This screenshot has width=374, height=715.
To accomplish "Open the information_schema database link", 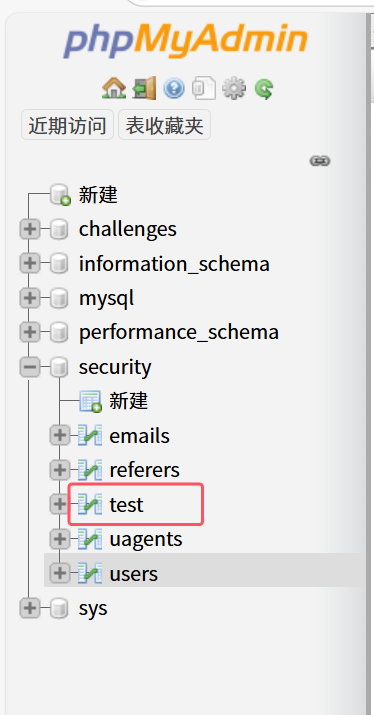I will click(x=174, y=264).
